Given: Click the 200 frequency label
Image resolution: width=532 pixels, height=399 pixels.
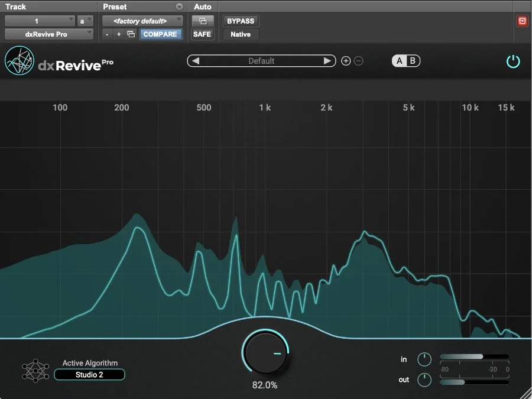Looking at the screenshot, I should (x=121, y=108).
